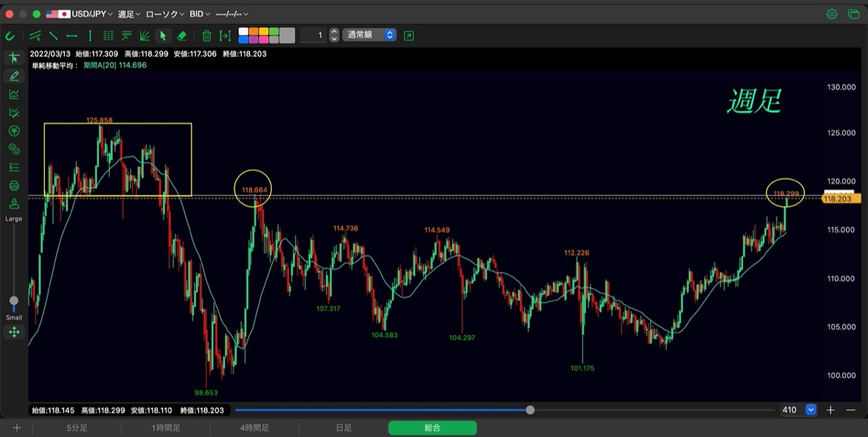Switch to the 1時間足 tab
This screenshot has height=437, width=868.
166,428
